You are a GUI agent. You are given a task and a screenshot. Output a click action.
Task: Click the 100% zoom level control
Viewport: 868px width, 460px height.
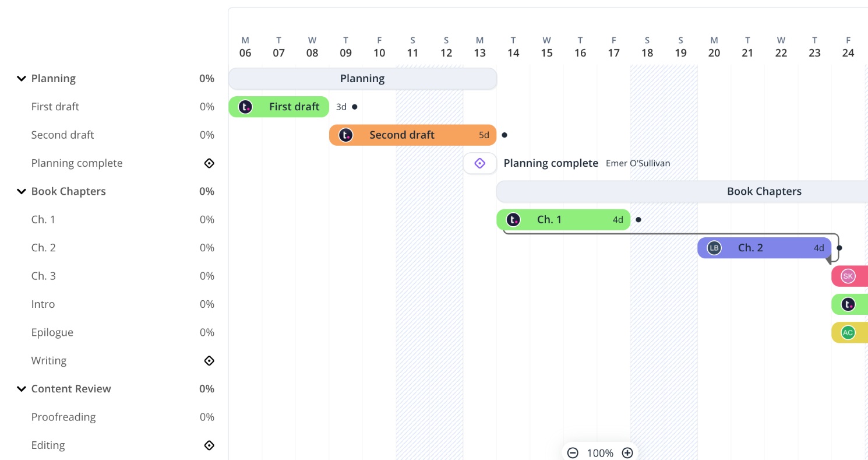pos(600,452)
